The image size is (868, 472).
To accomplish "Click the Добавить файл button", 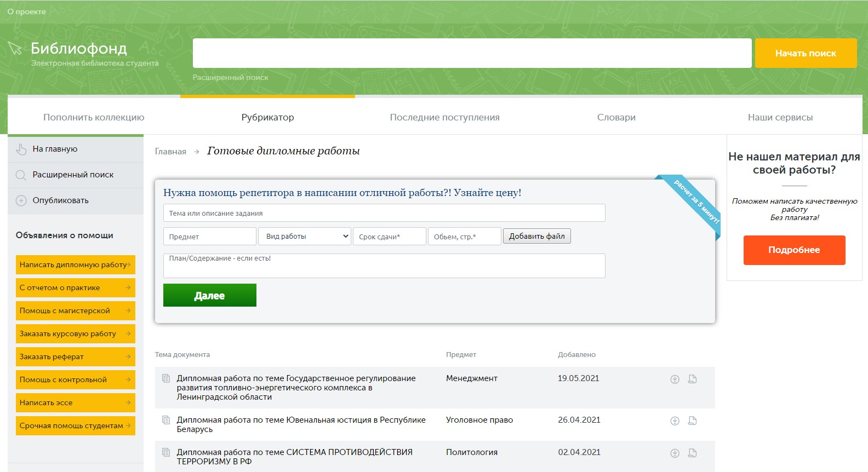I will point(537,236).
